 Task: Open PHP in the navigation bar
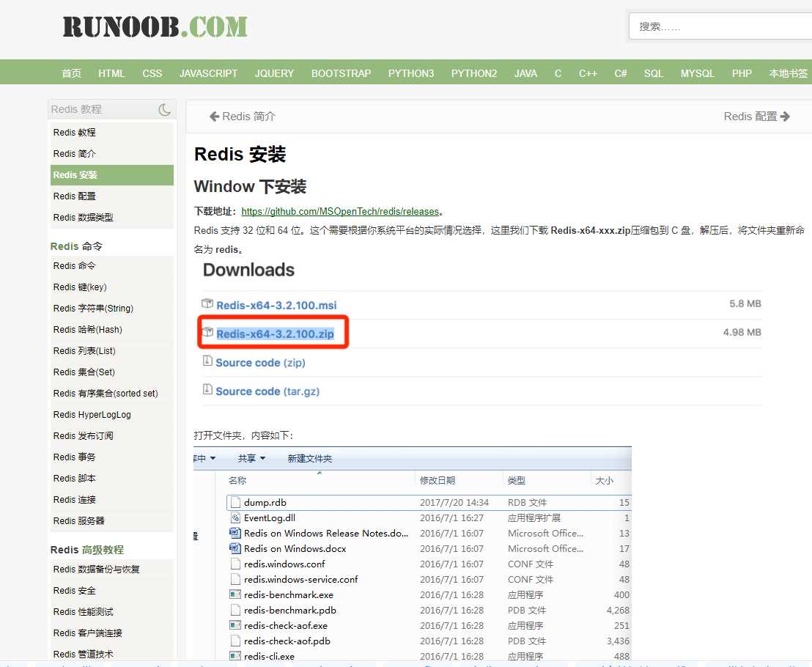click(x=742, y=73)
